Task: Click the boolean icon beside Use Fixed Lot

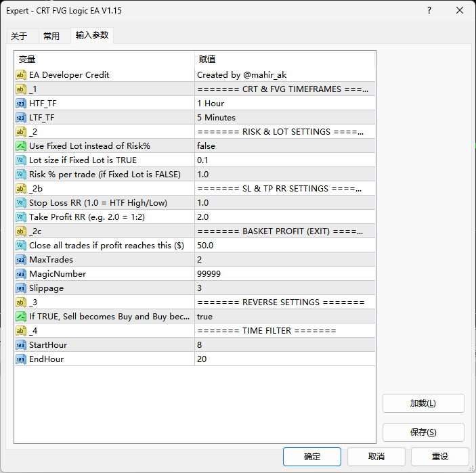Action: [21, 146]
